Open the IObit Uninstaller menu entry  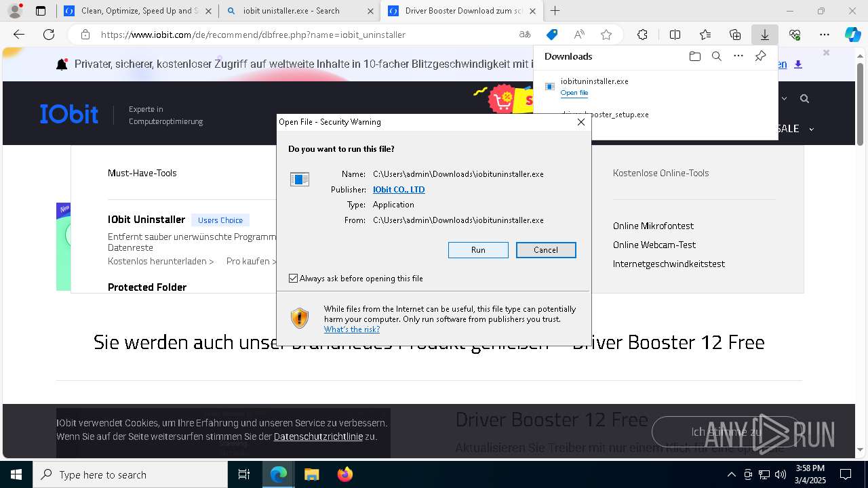[146, 220]
